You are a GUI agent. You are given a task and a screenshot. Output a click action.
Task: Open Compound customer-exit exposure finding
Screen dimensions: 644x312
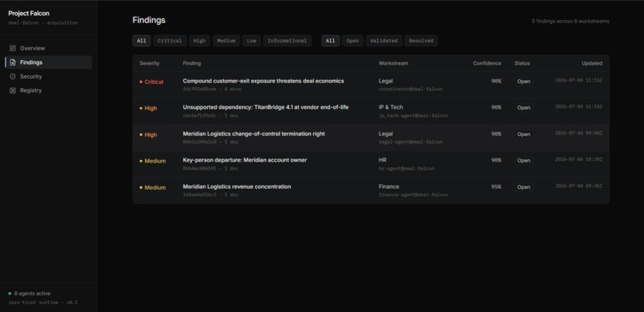(263, 81)
